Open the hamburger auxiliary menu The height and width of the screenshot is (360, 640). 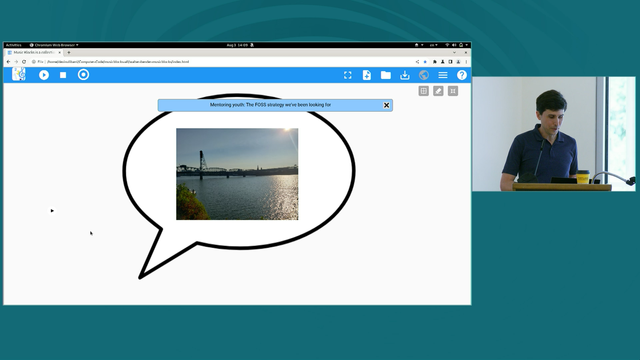pos(443,75)
